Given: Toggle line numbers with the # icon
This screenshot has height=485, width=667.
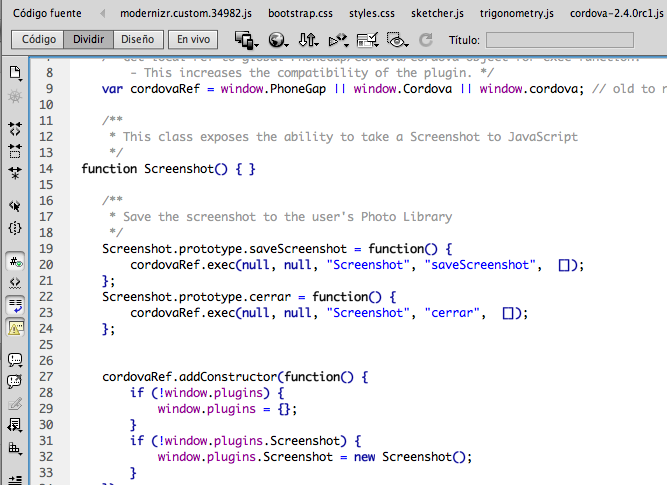Looking at the screenshot, I should [x=15, y=261].
